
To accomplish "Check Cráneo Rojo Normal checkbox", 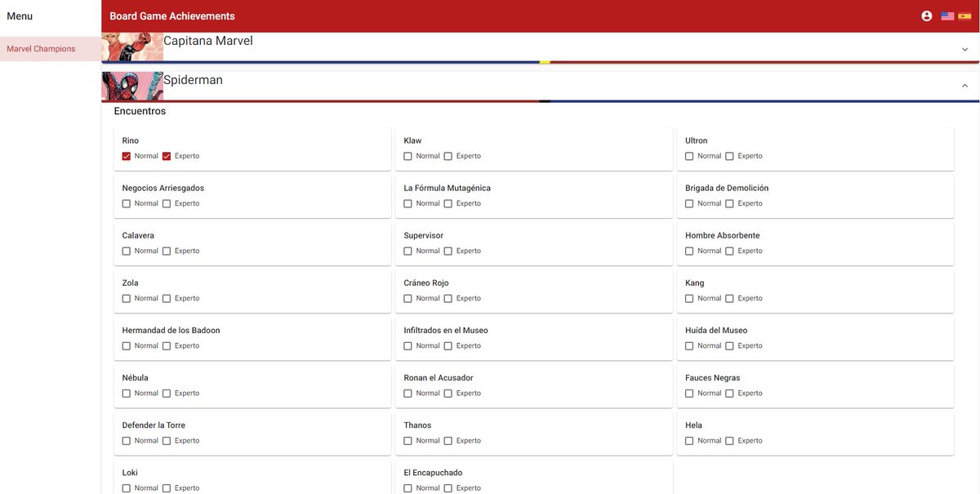I will pos(408,298).
